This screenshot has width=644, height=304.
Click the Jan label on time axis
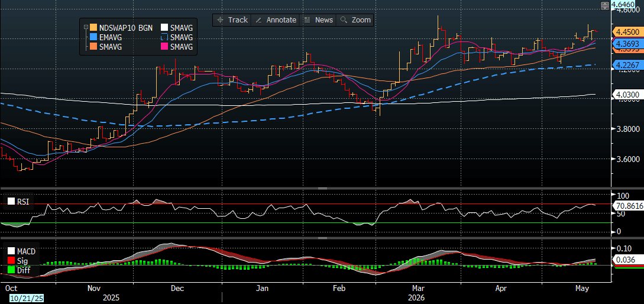coord(263,289)
